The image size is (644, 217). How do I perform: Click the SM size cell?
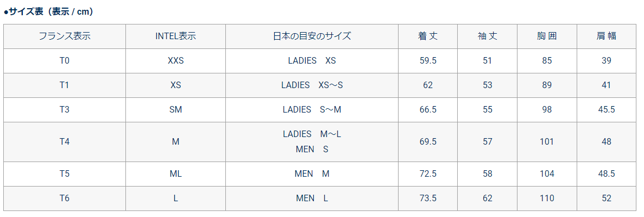[x=176, y=110]
